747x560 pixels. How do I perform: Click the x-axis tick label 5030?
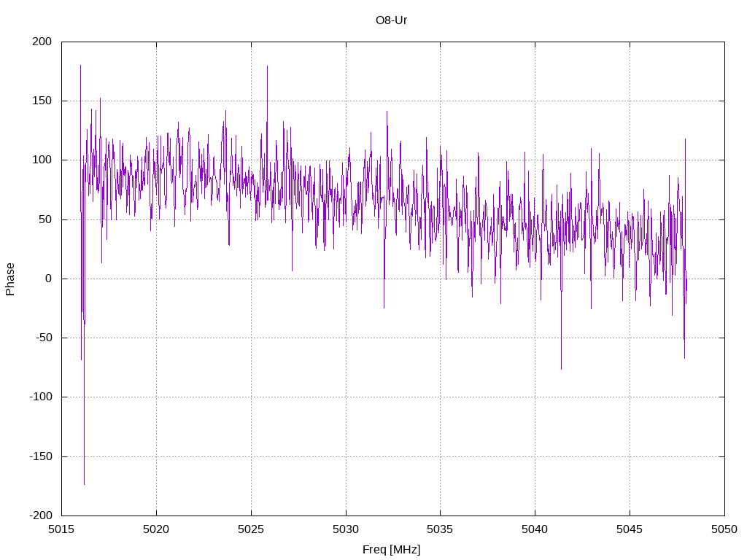click(346, 529)
